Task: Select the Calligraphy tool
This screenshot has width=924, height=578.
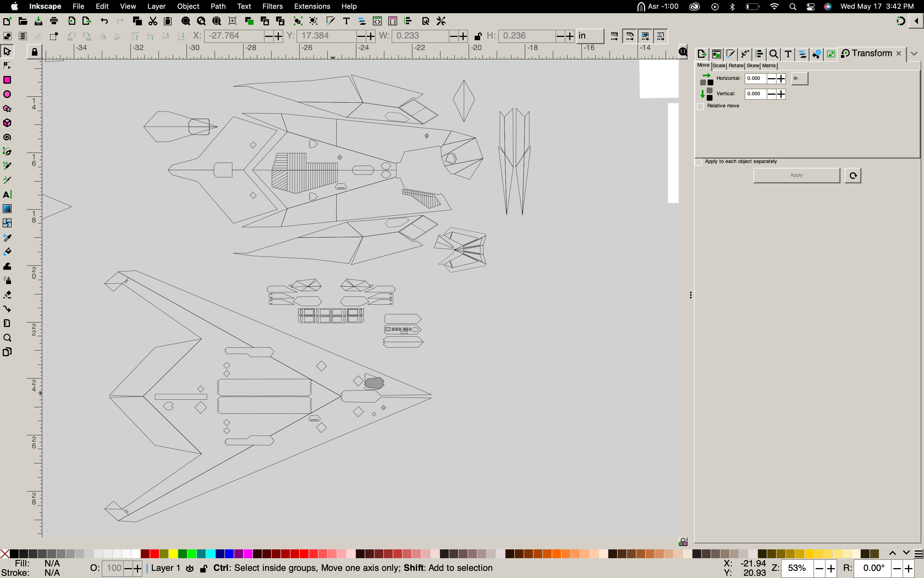Action: pos(7,180)
